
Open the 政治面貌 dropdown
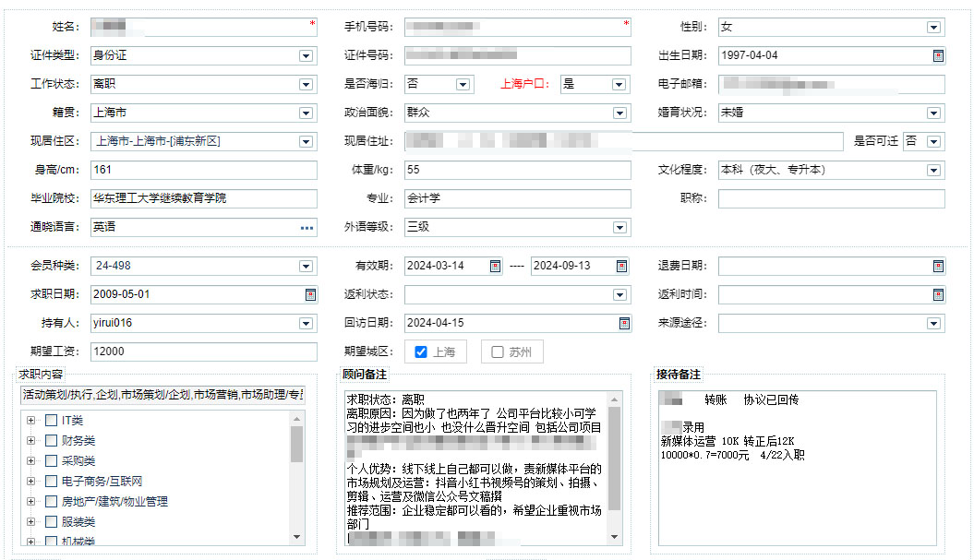coord(619,113)
